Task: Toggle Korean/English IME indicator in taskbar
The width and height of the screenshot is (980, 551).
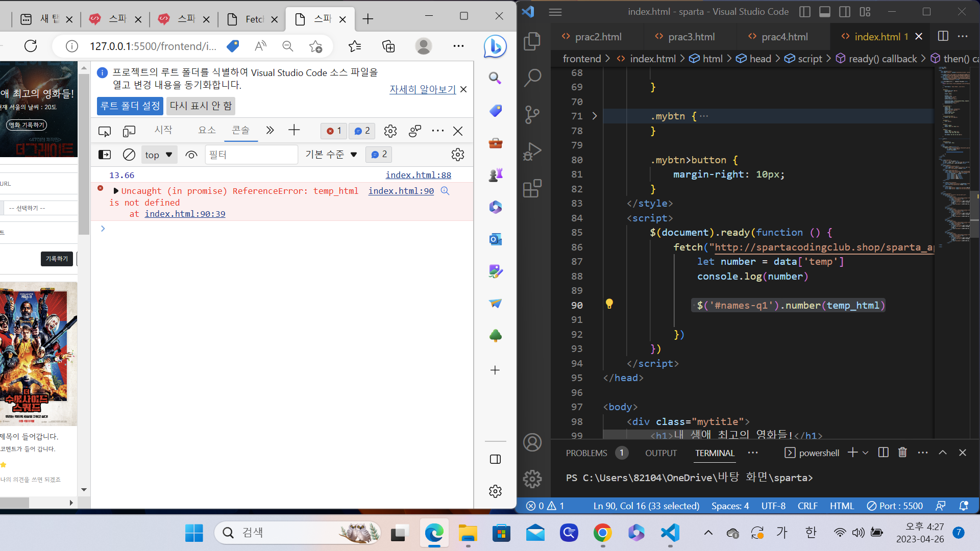Action: tap(811, 533)
